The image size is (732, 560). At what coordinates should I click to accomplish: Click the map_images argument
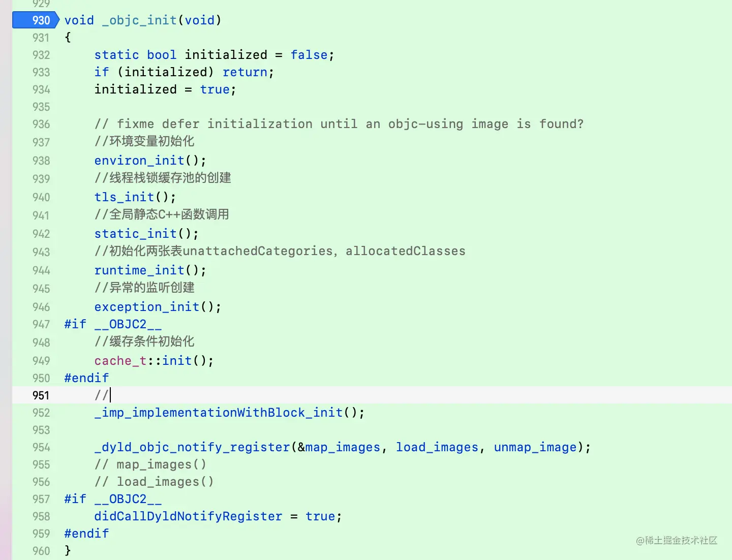coord(343,447)
